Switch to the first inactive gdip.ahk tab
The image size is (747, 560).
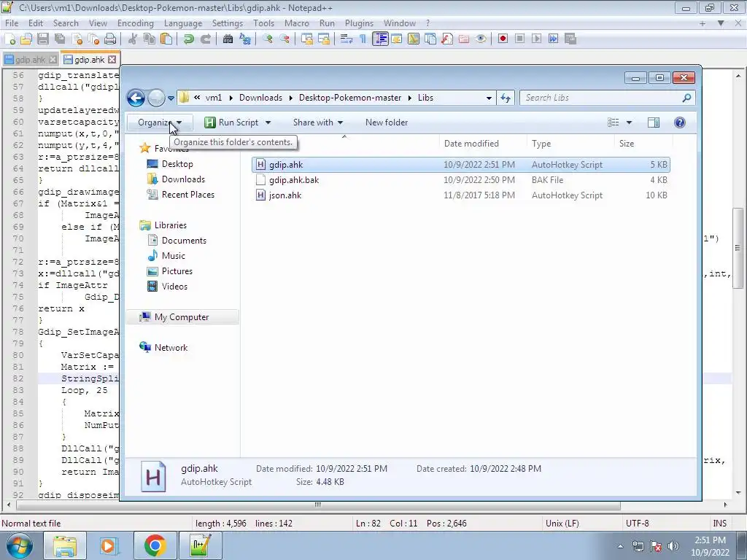[29, 60]
